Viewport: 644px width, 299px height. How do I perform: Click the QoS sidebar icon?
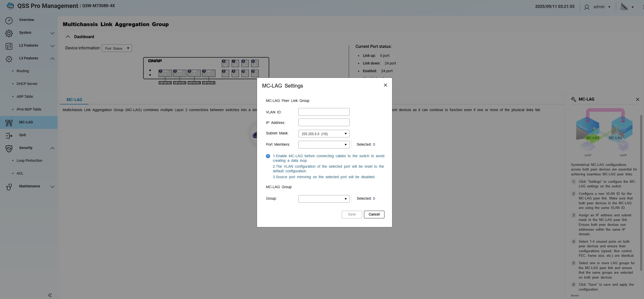(9, 136)
